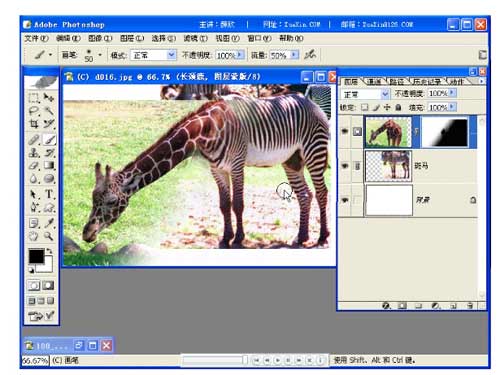Select the Slice tool

point(49,124)
